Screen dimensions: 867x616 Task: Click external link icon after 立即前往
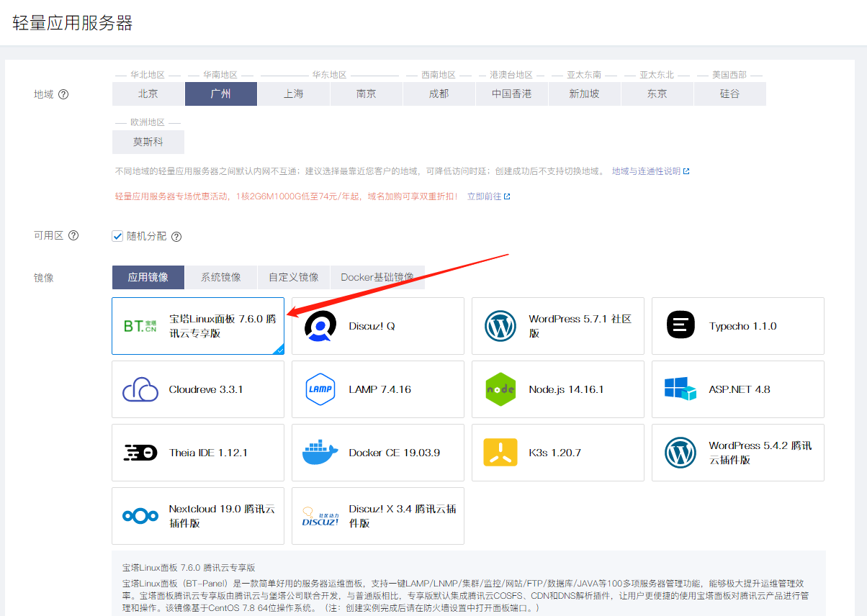[x=507, y=196]
